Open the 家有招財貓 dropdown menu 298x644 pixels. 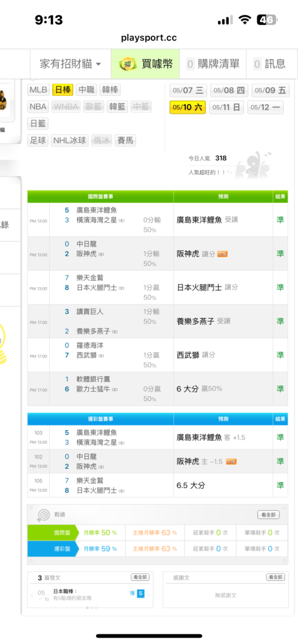pyautogui.click(x=70, y=64)
